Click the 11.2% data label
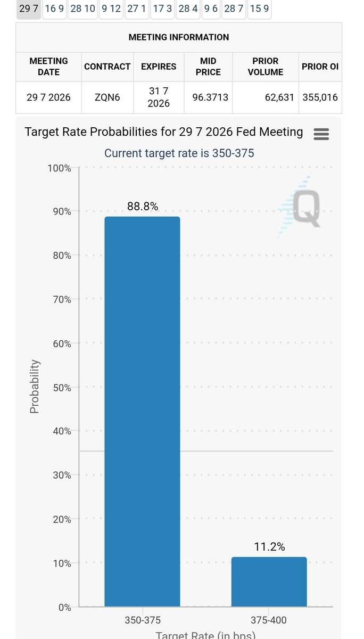Viewport: 364px width, 639px height. pos(270,547)
